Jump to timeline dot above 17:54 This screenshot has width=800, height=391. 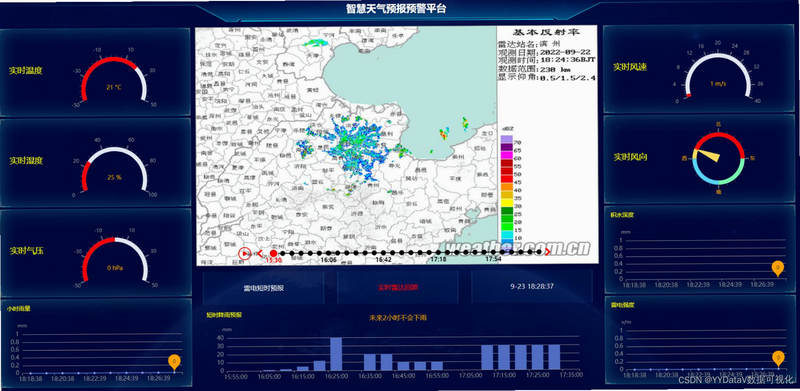493,252
